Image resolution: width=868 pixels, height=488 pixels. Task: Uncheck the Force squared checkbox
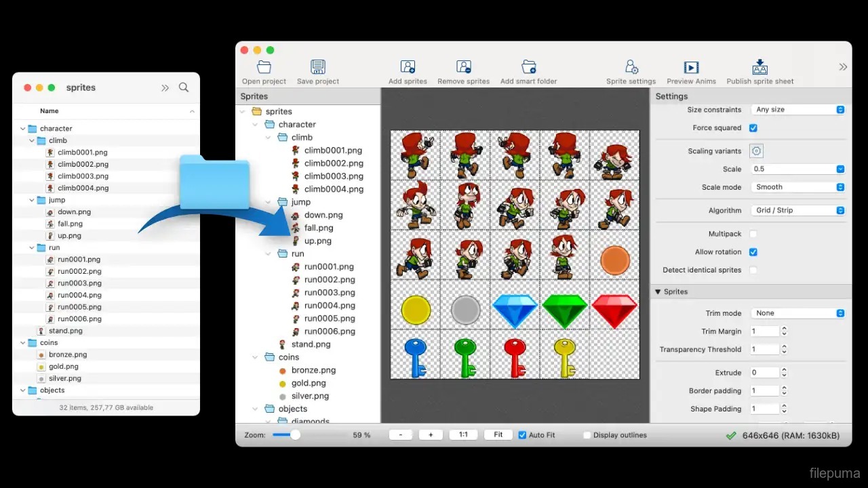pos(753,128)
